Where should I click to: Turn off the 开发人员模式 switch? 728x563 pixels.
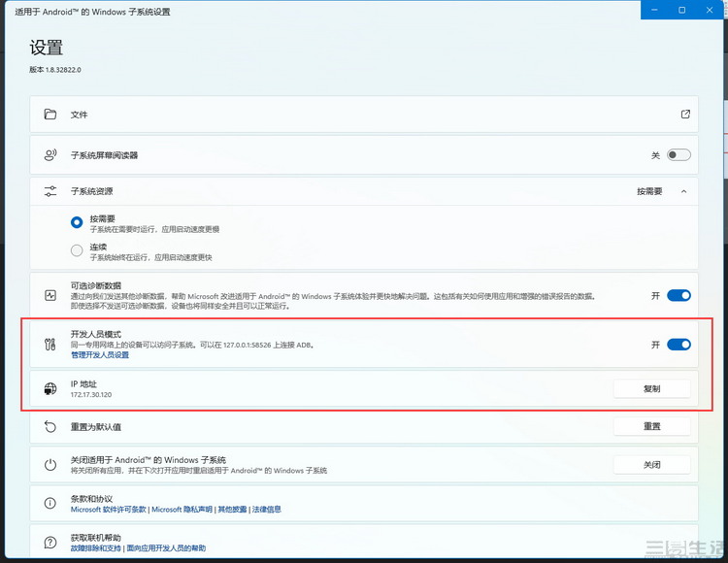click(678, 345)
